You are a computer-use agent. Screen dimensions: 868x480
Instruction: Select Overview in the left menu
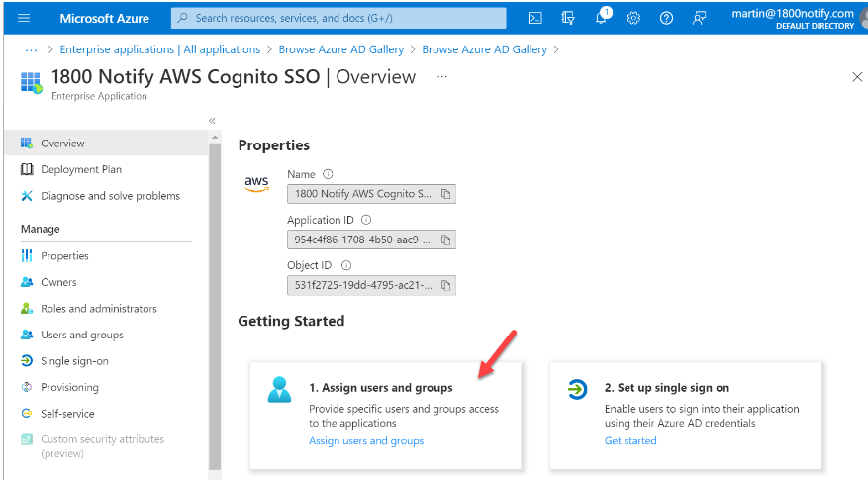click(106, 143)
